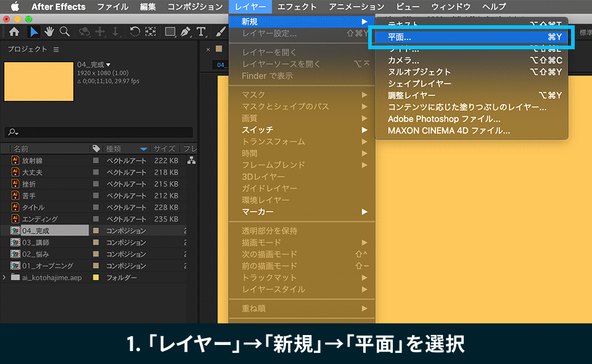
Task: Open the マーカー submenu
Action: 302,212
